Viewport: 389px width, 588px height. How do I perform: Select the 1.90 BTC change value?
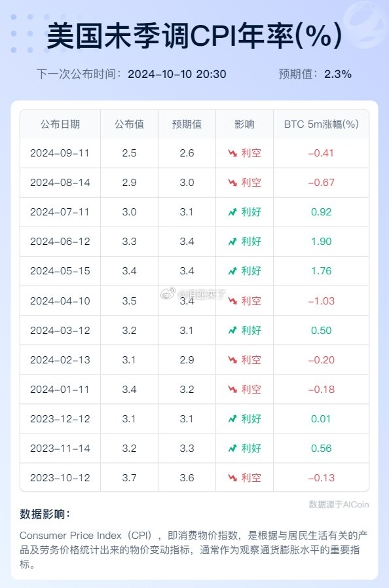point(321,242)
